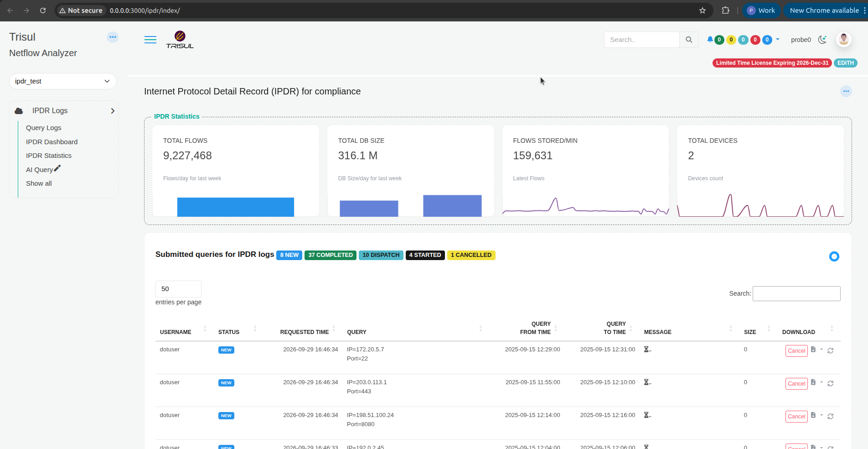Open the page options three-dots button

846,91
